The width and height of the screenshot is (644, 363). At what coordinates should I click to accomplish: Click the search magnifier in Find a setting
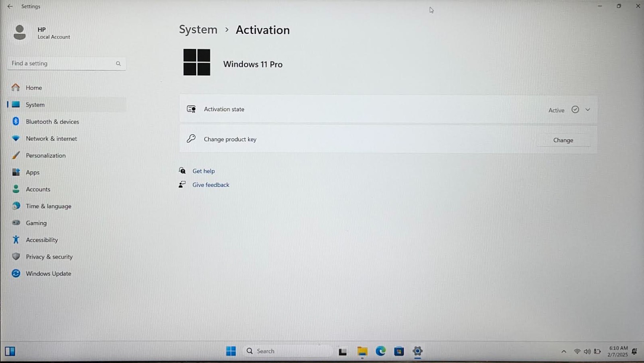click(118, 64)
